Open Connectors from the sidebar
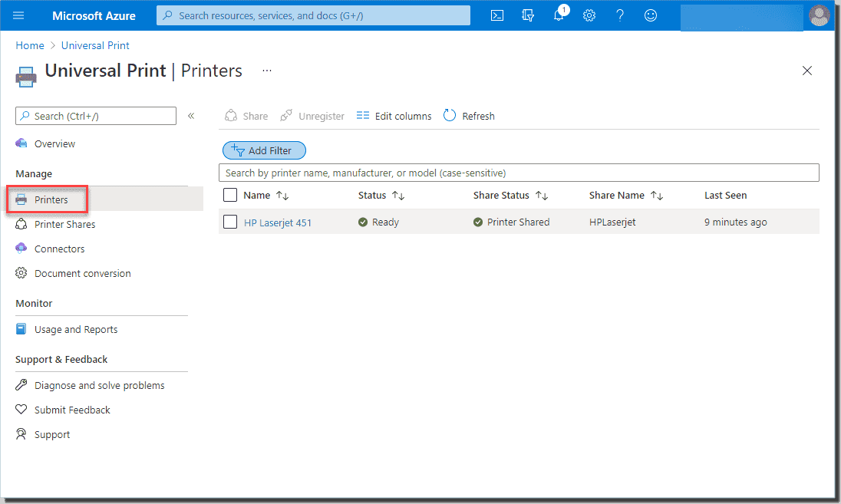841x504 pixels. point(21,248)
